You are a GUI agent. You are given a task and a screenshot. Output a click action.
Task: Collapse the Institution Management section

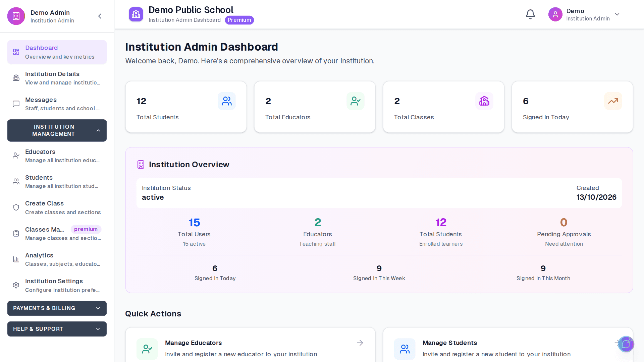tap(57, 130)
